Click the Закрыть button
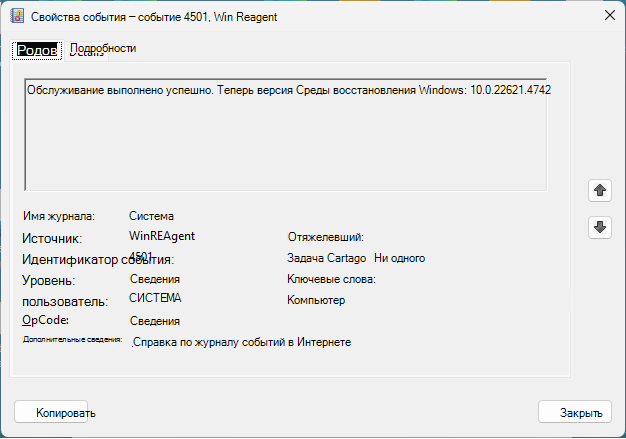The width and height of the screenshot is (626, 439). click(575, 412)
